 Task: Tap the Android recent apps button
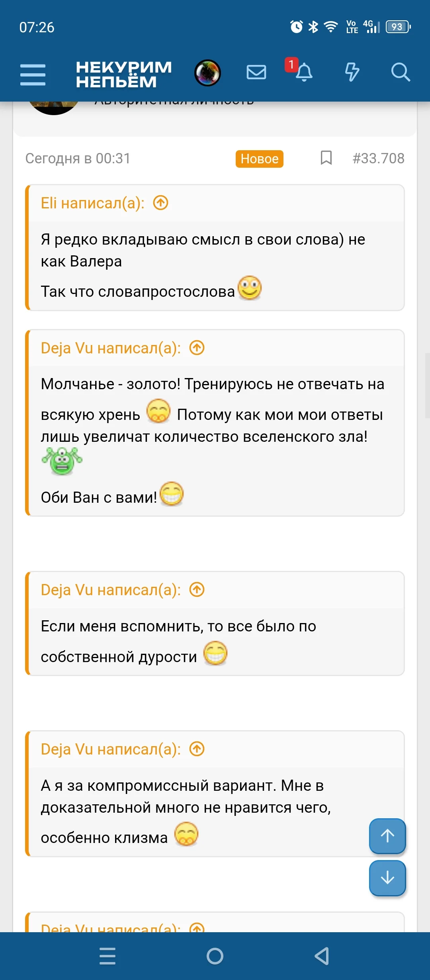[x=107, y=955]
